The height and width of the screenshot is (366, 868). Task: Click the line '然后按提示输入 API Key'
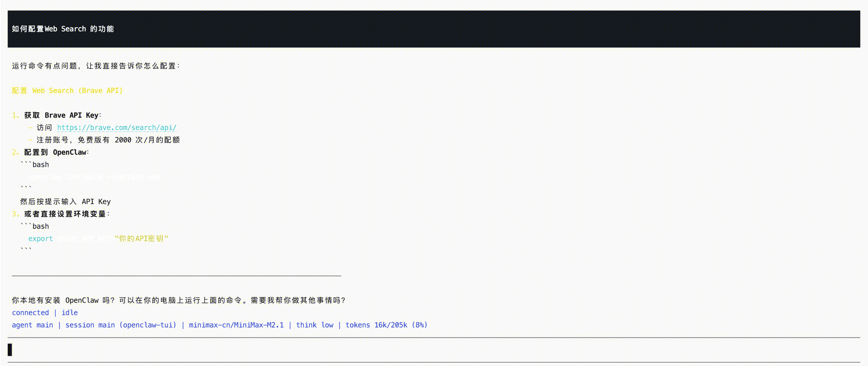(x=65, y=202)
